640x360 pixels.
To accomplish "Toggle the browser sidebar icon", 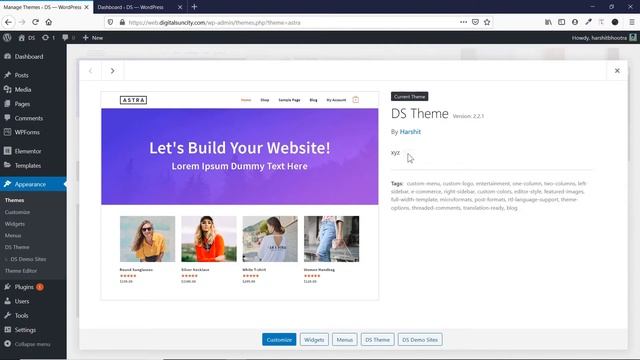I will click(562, 22).
